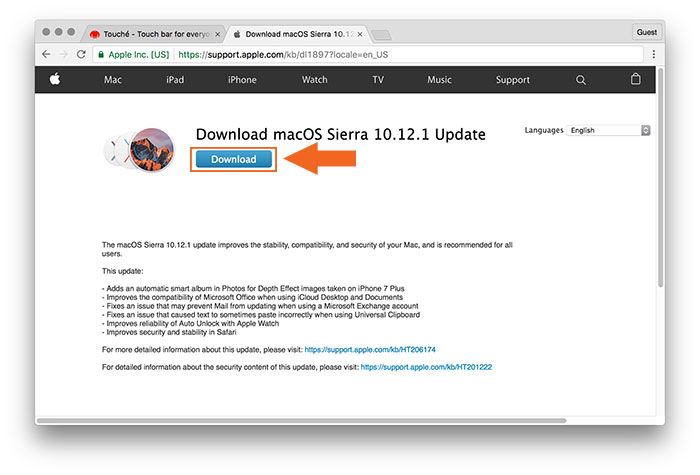Switch to the Touché tab
Screen dimensions: 700x475
tap(152, 34)
